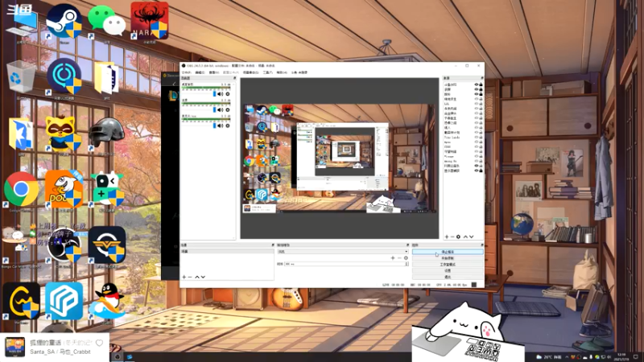Pop out the Scenes dock panel
This screenshot has width=644, height=362.
[x=273, y=245]
